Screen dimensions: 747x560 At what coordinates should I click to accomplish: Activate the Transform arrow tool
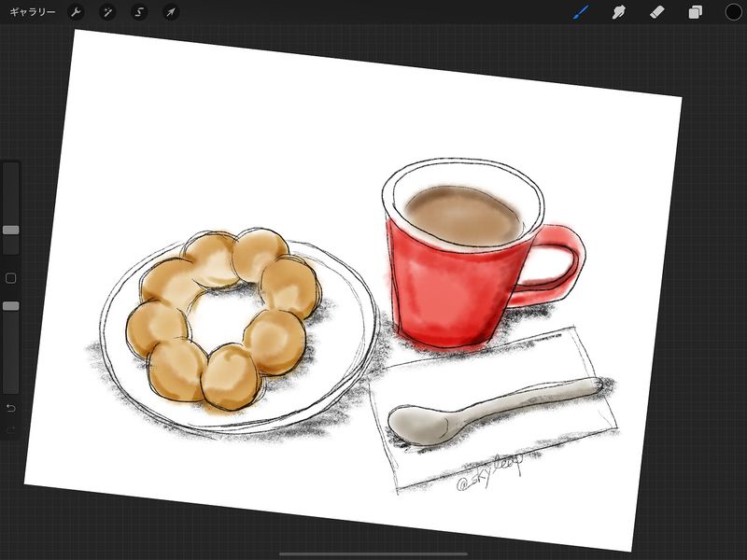click(170, 12)
